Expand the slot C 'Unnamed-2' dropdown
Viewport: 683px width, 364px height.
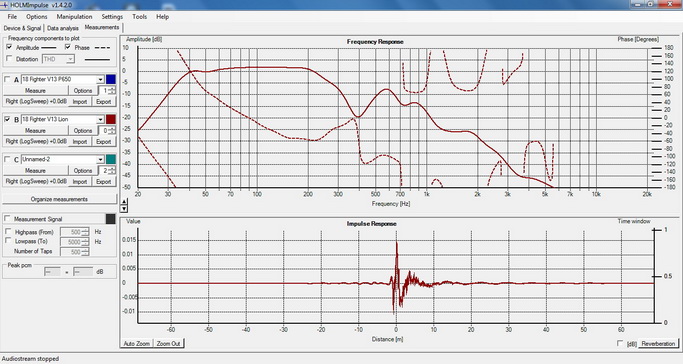click(100, 159)
